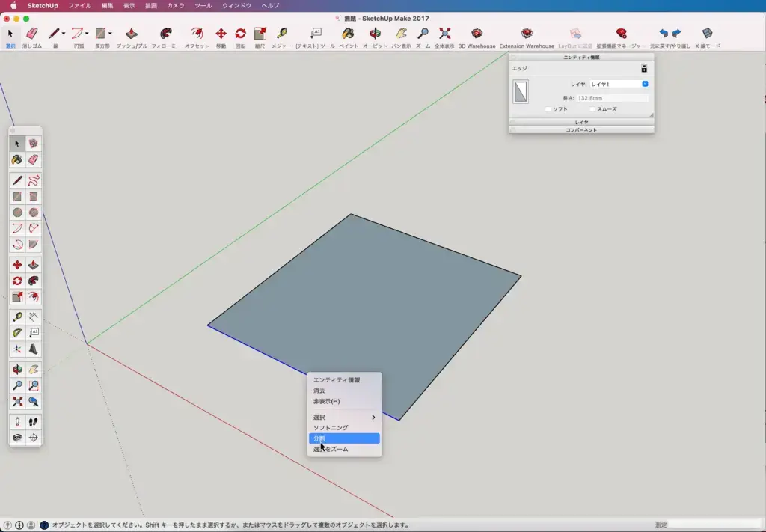Viewport: 766px width, 532px height.
Task: Choose the Section Plane tool in the left palette
Action: click(x=33, y=438)
